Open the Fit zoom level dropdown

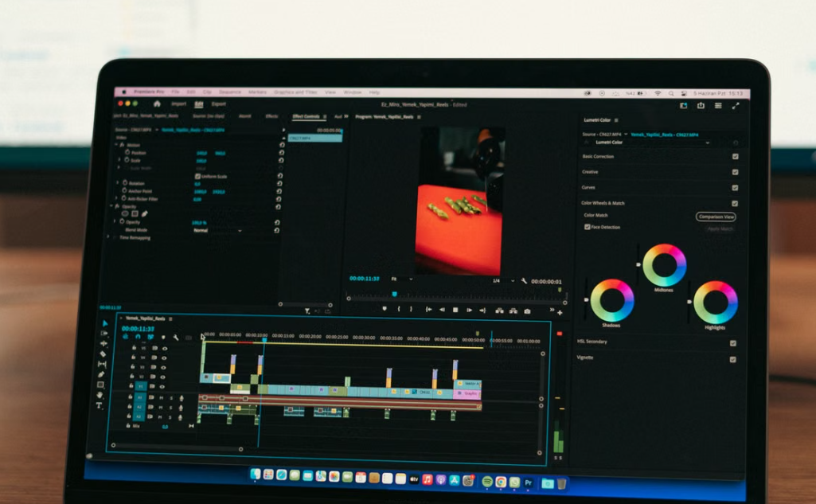coord(402,279)
